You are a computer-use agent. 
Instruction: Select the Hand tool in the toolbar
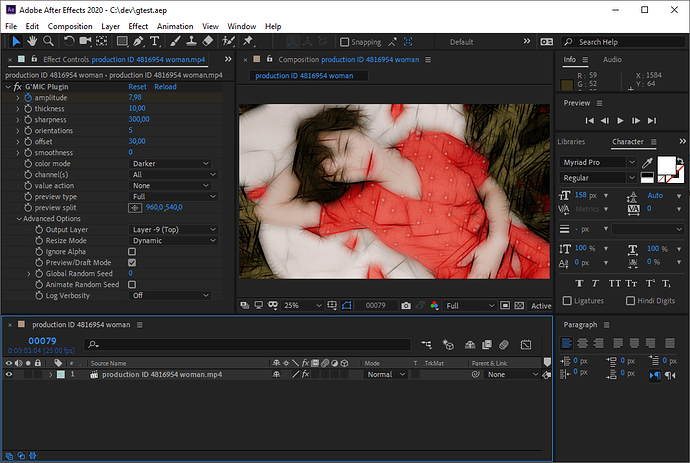click(x=33, y=42)
